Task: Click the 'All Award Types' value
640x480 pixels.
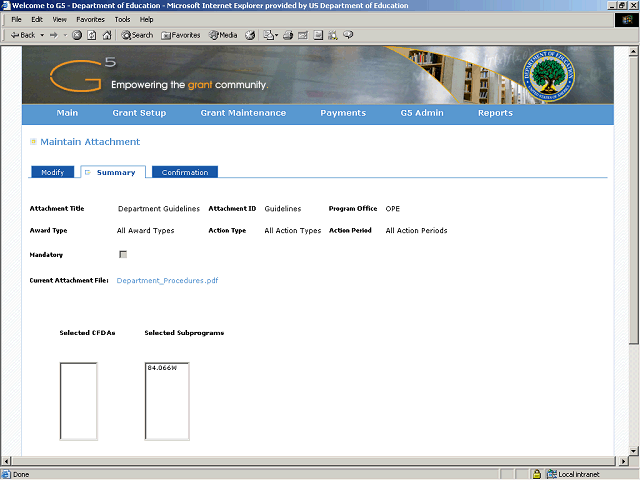Action: click(145, 231)
